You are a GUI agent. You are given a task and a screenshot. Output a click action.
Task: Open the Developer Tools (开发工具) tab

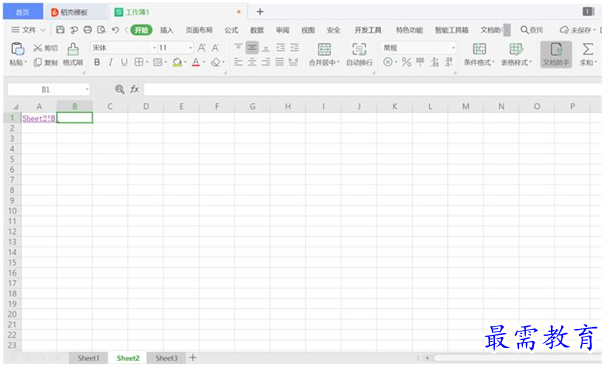(x=368, y=30)
